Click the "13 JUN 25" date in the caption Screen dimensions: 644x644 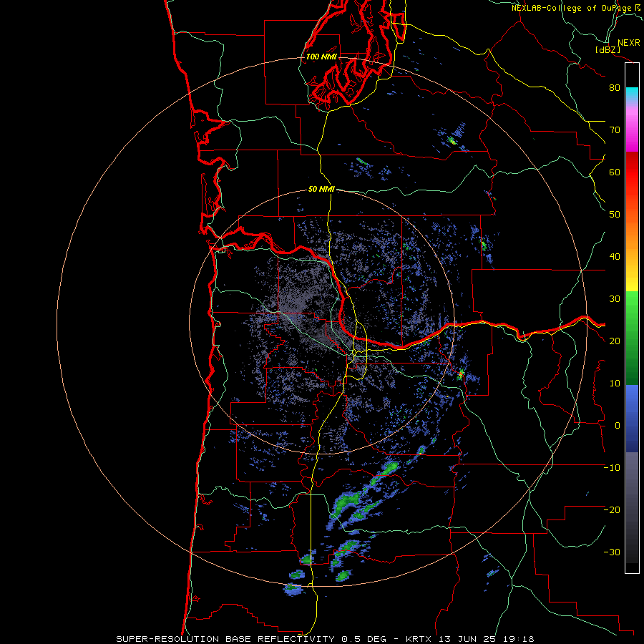[x=467, y=639]
